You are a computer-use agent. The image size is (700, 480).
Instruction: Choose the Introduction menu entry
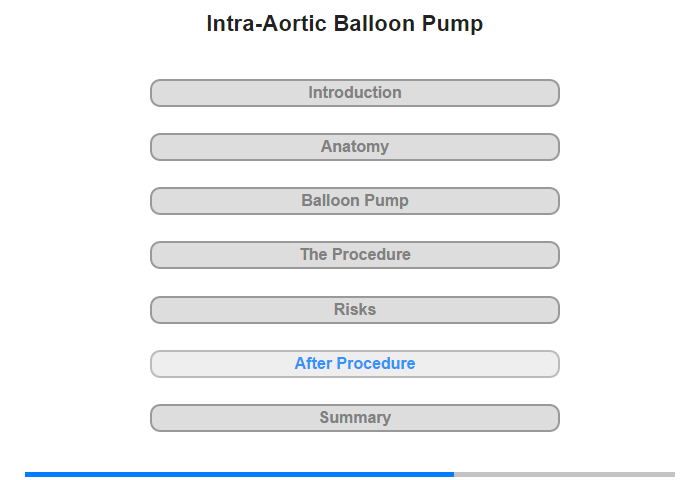(354, 93)
